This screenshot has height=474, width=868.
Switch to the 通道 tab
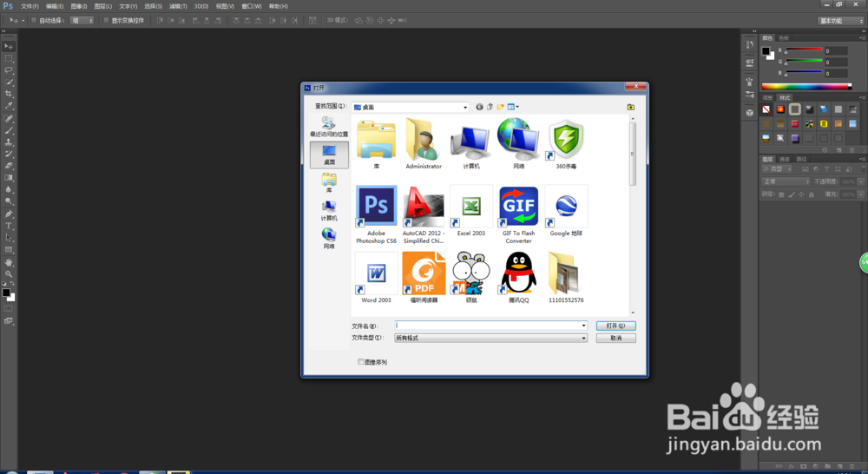point(785,159)
